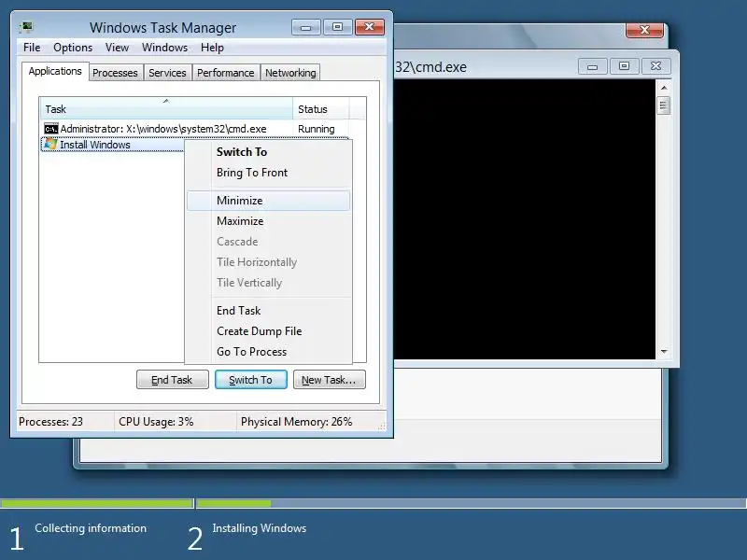Minimize the Windows Task Manager window
Image resolution: width=747 pixels, height=560 pixels.
click(306, 27)
